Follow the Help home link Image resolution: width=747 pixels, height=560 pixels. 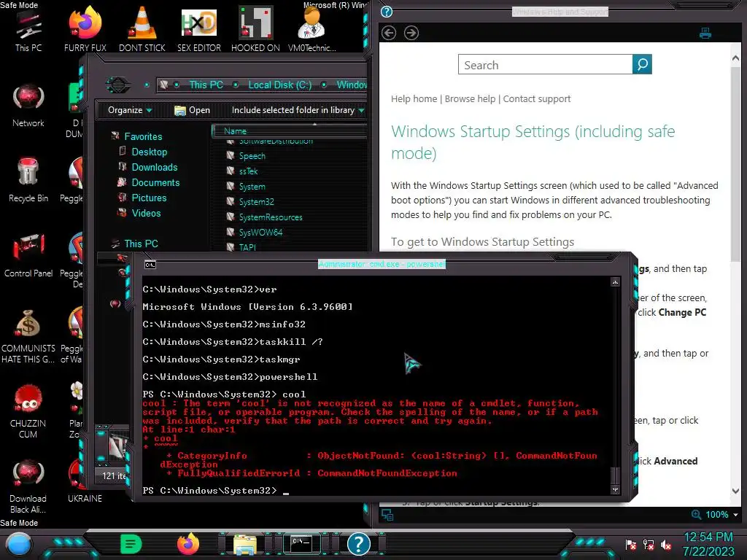coord(414,98)
